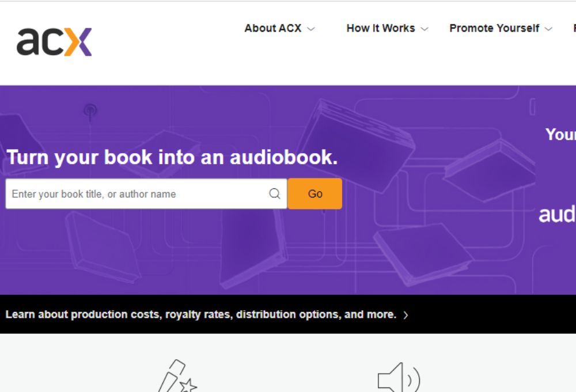Select the Promote Yourself menu label
This screenshot has width=576, height=392.
(494, 28)
